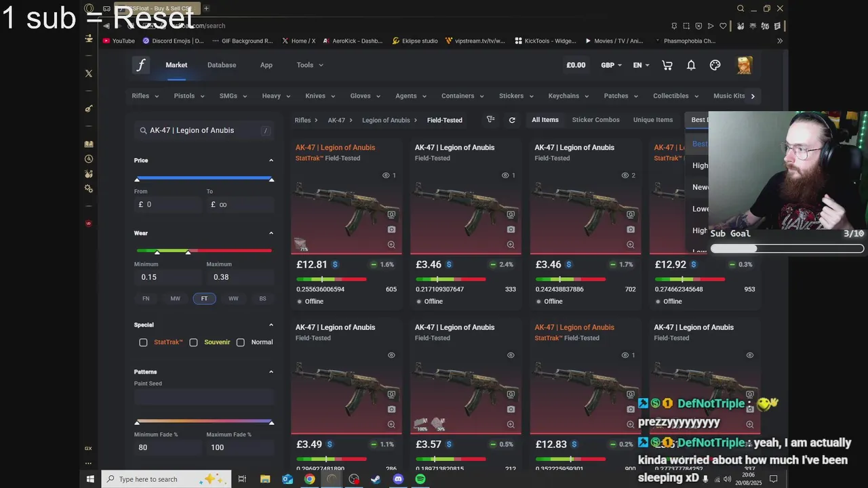
Task: Select the Unique Items tab
Action: click(x=653, y=120)
